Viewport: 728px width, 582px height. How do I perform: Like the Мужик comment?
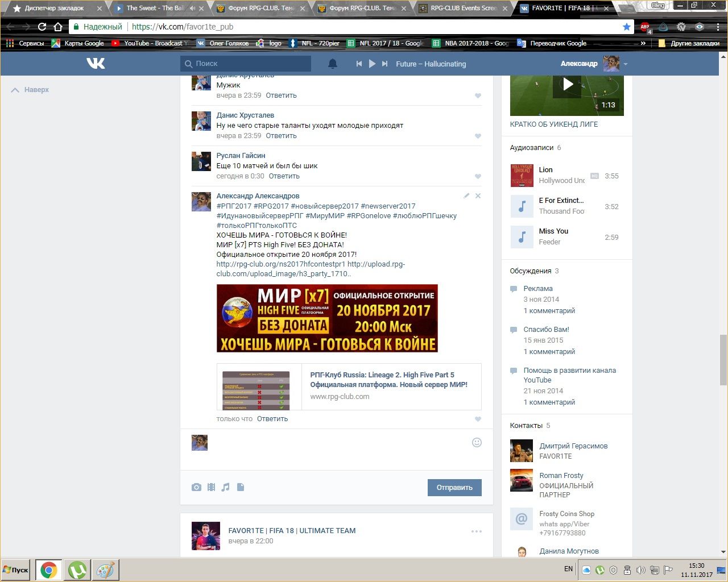pyautogui.click(x=478, y=95)
